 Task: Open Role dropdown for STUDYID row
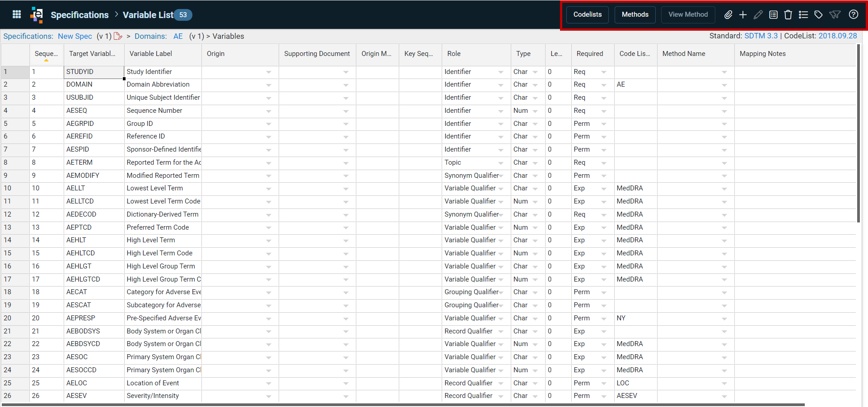[x=501, y=72]
